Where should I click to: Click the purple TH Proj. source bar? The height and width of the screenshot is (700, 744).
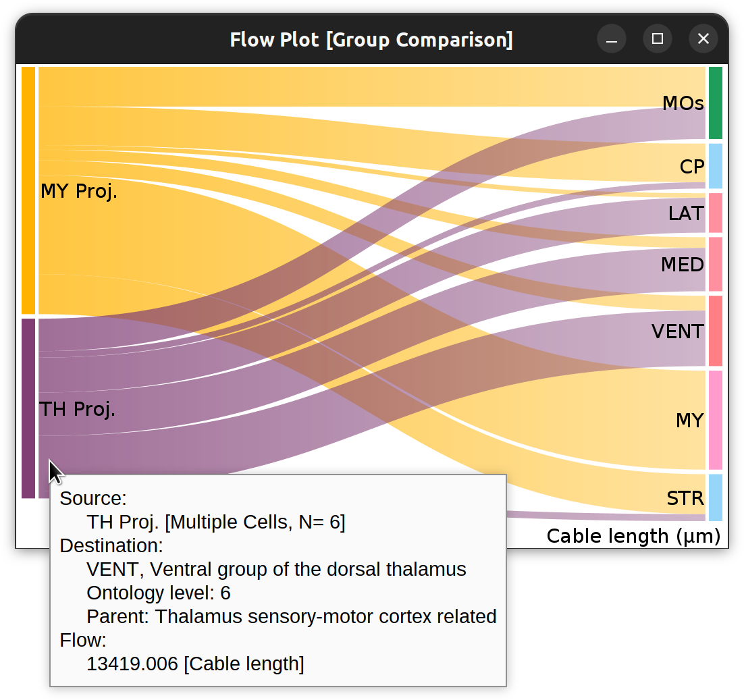(28, 408)
